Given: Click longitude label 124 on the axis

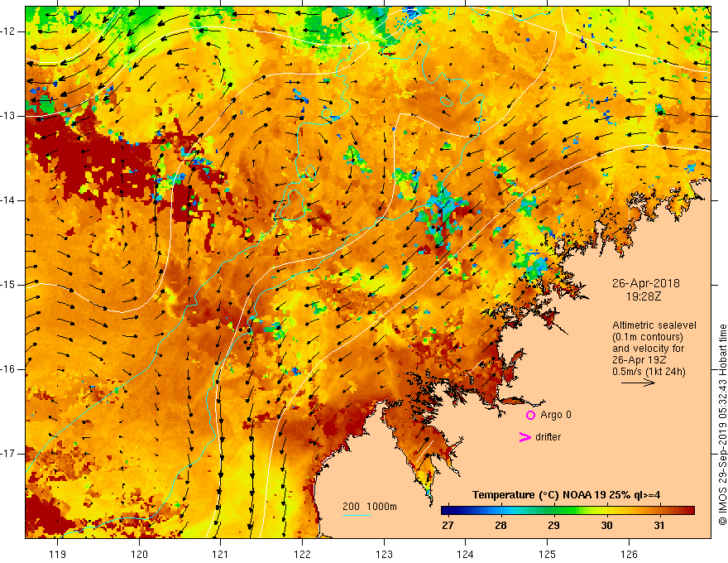Looking at the screenshot, I should click(466, 554).
